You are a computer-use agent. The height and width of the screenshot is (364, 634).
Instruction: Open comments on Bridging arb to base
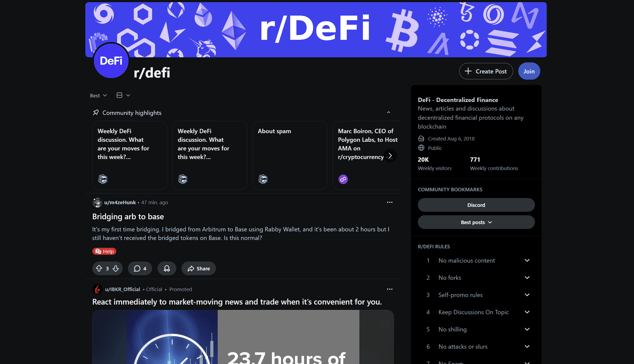click(x=140, y=268)
